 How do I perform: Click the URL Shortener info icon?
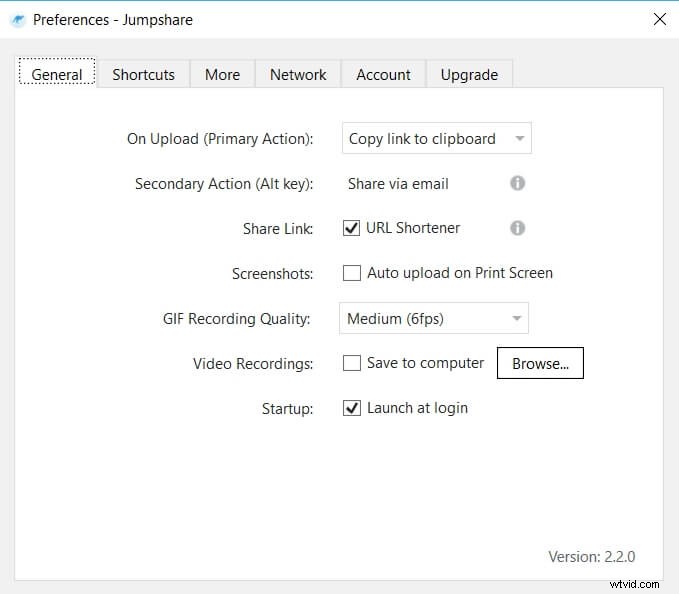[x=517, y=228]
